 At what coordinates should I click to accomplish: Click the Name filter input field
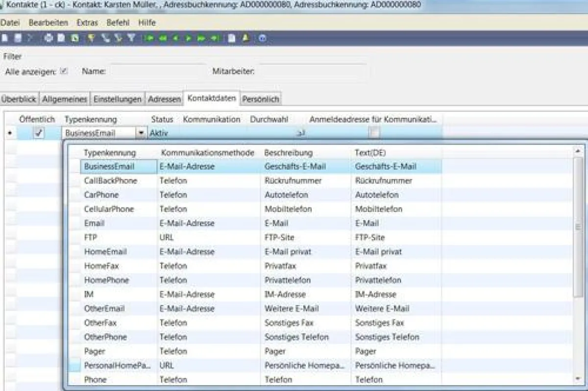click(157, 72)
